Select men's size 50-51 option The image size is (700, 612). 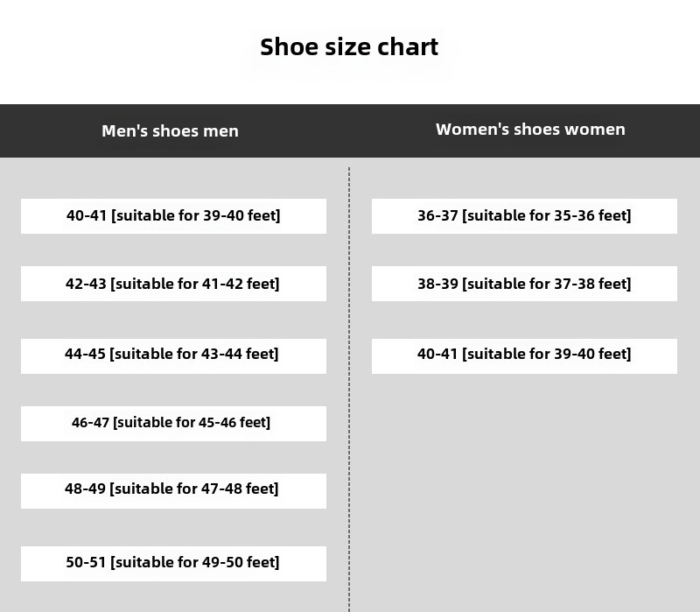pyautogui.click(x=173, y=563)
